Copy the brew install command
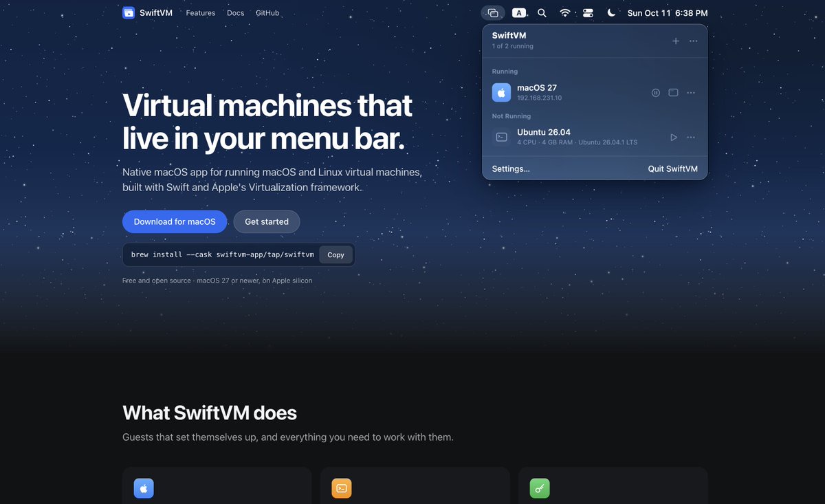825x504 pixels. pos(335,254)
